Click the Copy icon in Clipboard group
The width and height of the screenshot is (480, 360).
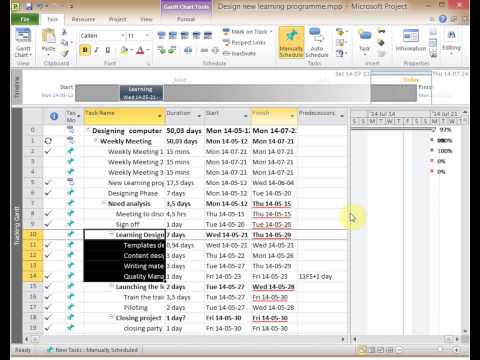(64, 42)
